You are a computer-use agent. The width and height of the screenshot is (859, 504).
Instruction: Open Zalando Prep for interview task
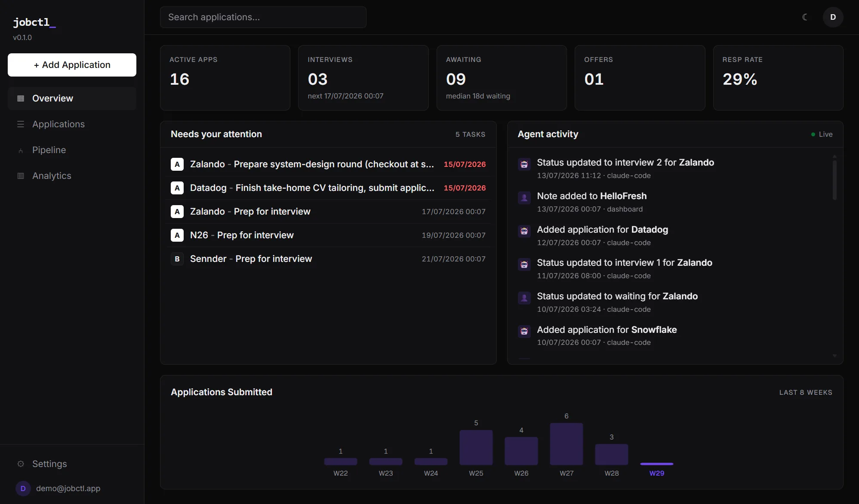pyautogui.click(x=328, y=212)
